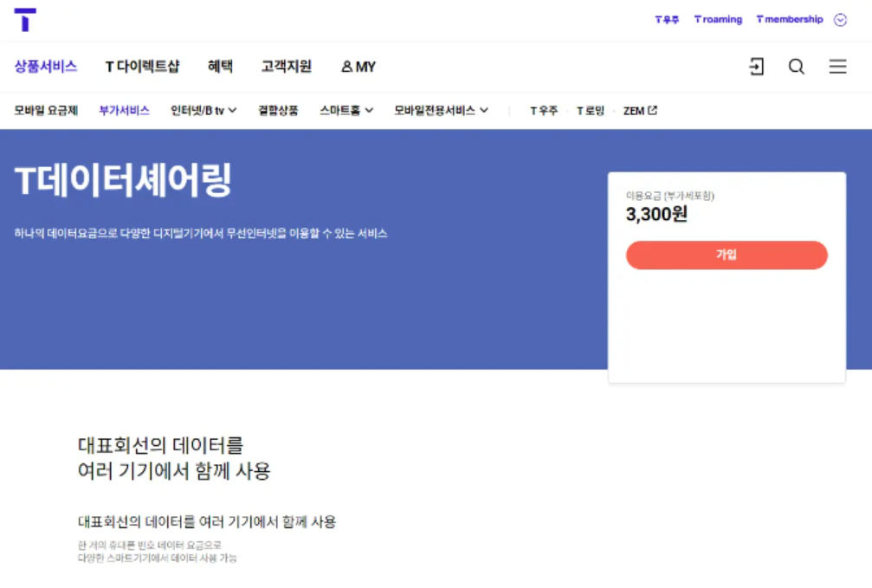Select the 혜택 main menu

pyautogui.click(x=220, y=66)
